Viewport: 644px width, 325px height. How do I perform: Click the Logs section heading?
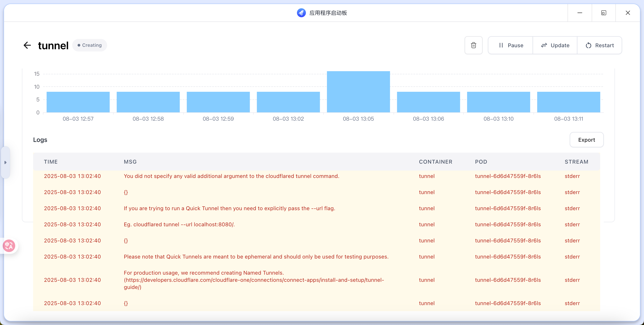pyautogui.click(x=40, y=140)
